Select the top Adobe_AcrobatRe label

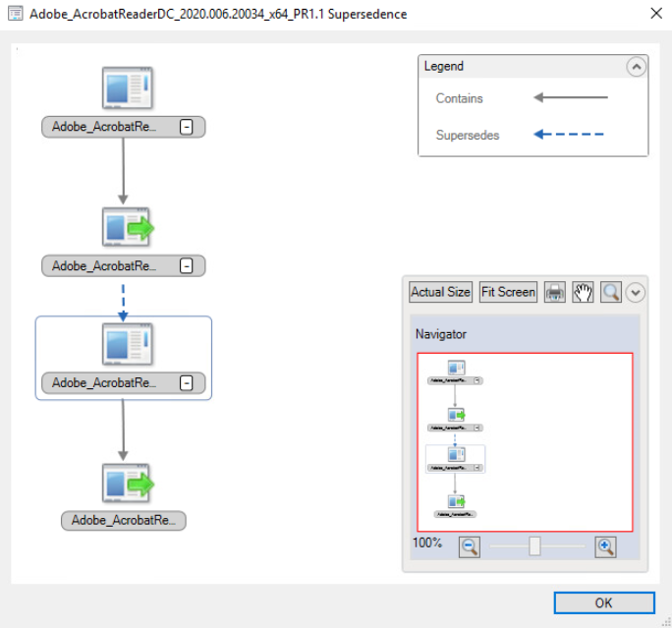tap(104, 127)
